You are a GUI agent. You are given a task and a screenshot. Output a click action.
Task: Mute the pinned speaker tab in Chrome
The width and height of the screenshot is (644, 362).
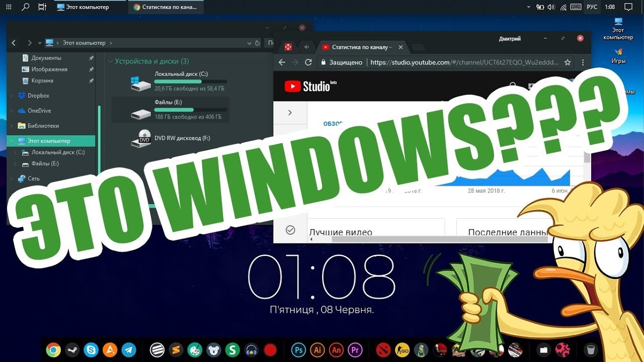[307, 47]
